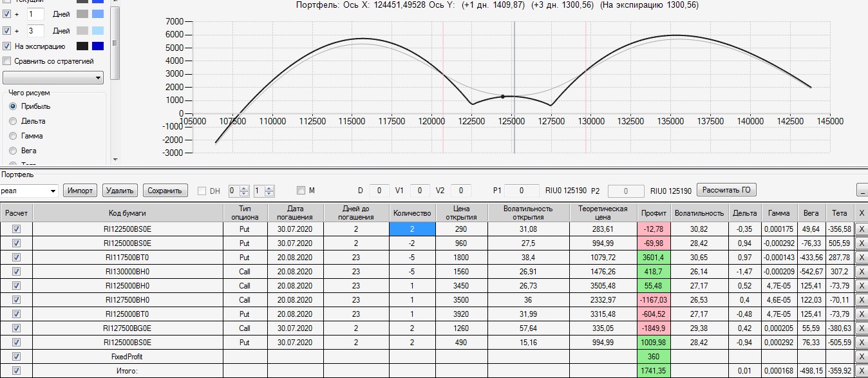The width and height of the screenshot is (868, 378).
Task: Remove the RI127500BH0 row using X
Action: 860,299
